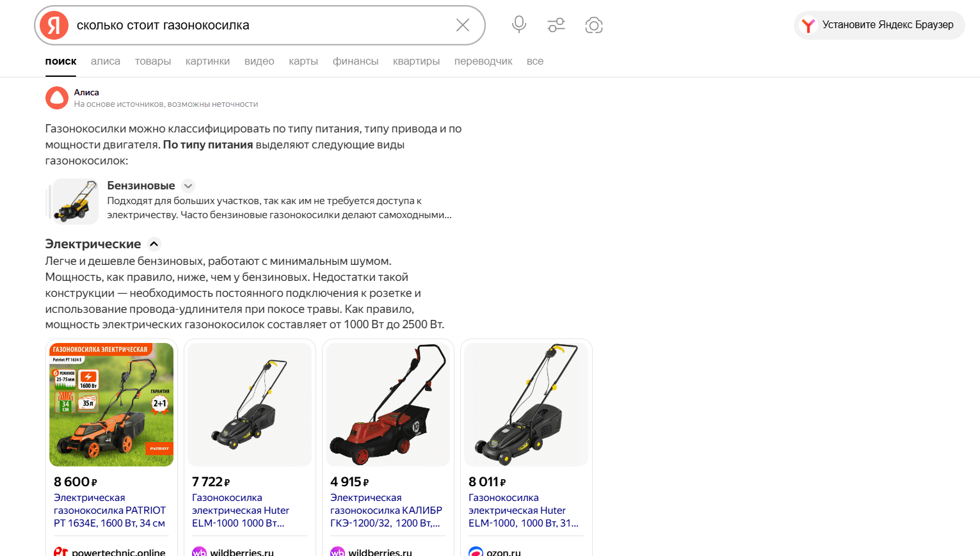Click the Yandex logo in search bar

(x=54, y=26)
